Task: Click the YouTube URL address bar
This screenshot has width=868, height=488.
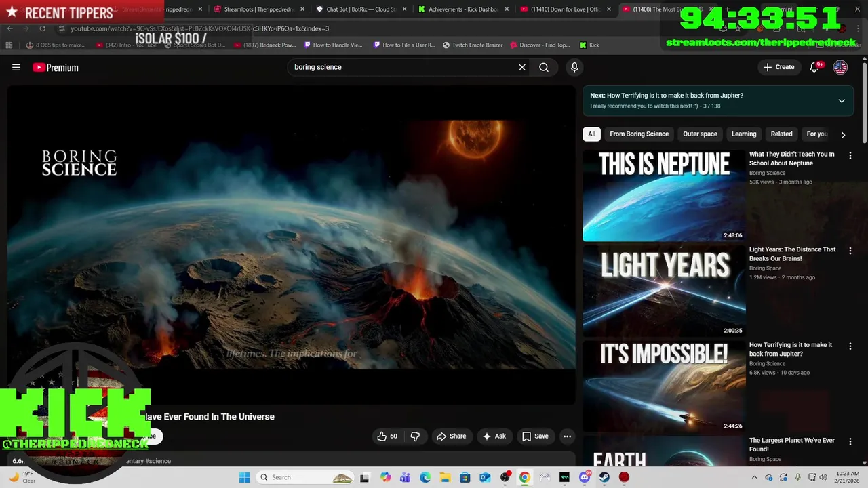Action: point(199,28)
